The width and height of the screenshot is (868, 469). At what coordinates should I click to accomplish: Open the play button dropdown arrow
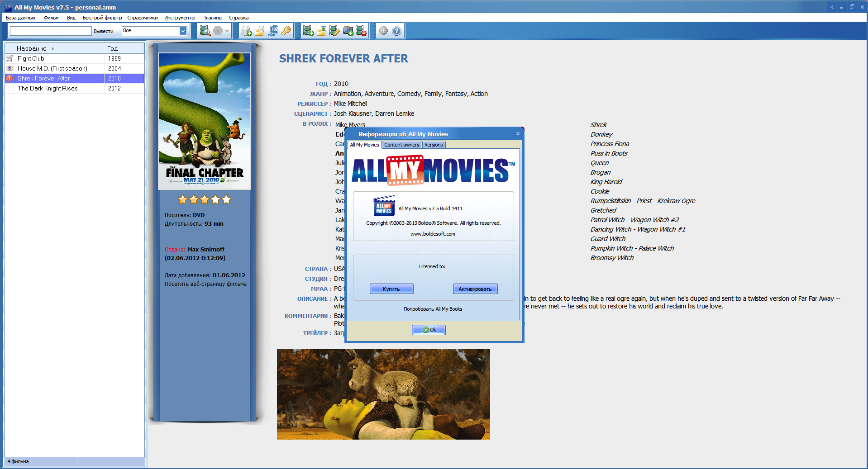tap(227, 31)
